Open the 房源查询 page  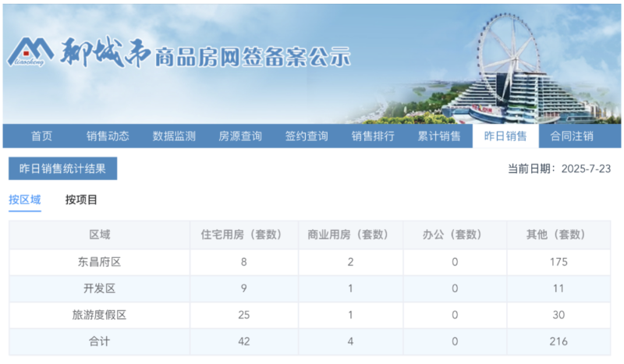240,136
